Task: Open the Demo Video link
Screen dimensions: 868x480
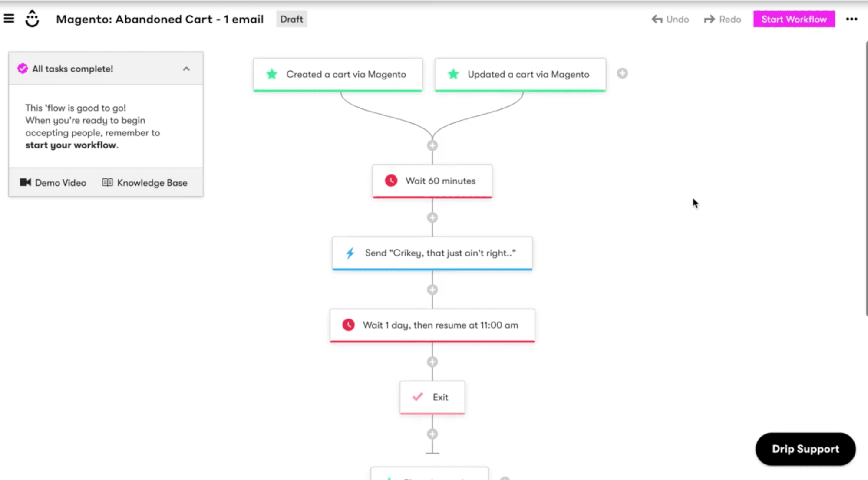Action: coord(53,183)
